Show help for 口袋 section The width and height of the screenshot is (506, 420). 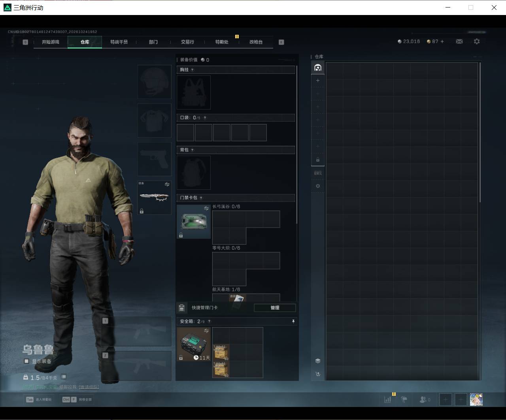(x=205, y=118)
